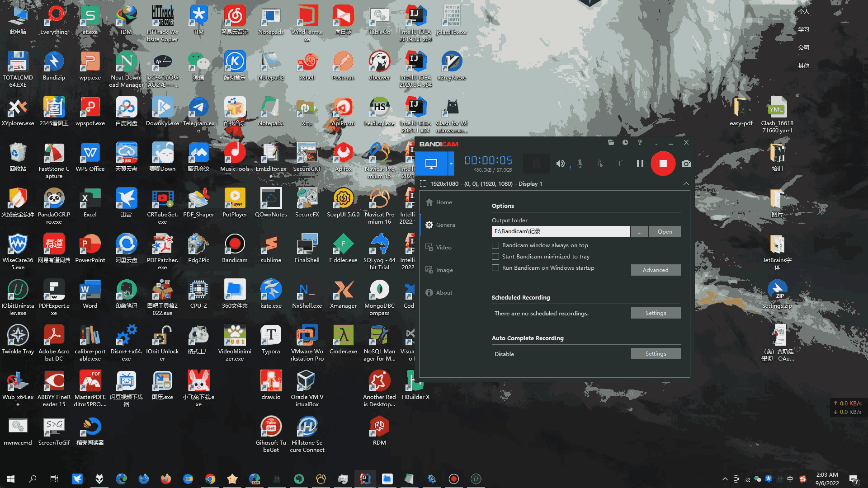Toggle the webcam overlay icon

536,164
